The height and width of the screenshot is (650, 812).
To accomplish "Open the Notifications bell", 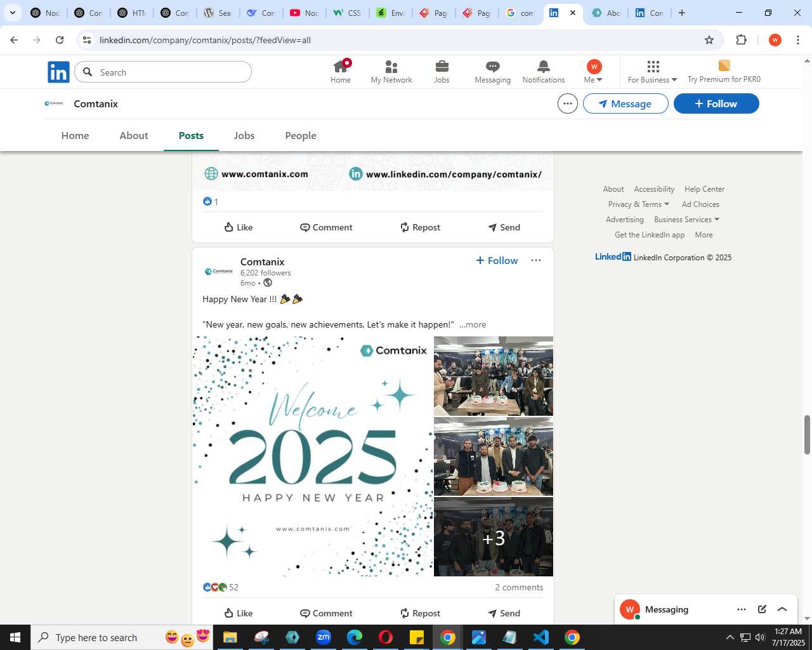I will (x=544, y=72).
